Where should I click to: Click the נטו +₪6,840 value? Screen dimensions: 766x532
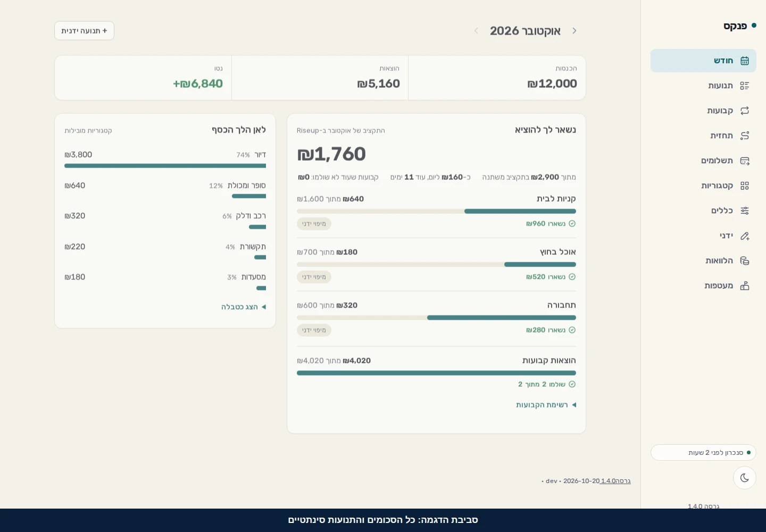(198, 84)
